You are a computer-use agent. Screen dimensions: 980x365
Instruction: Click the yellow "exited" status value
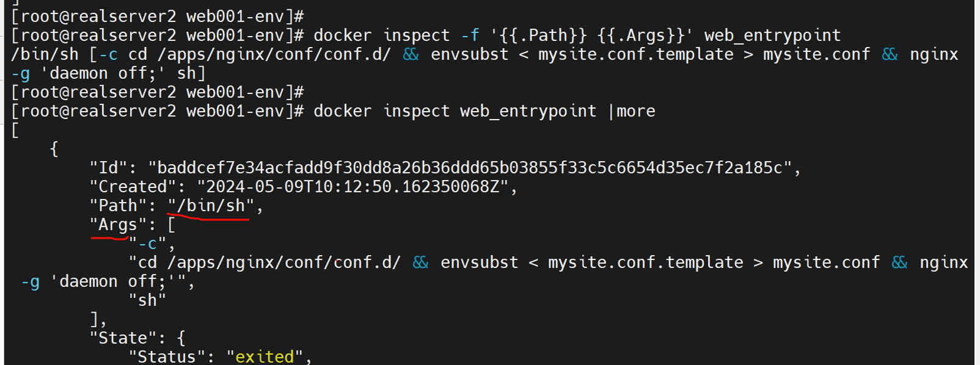(x=265, y=356)
